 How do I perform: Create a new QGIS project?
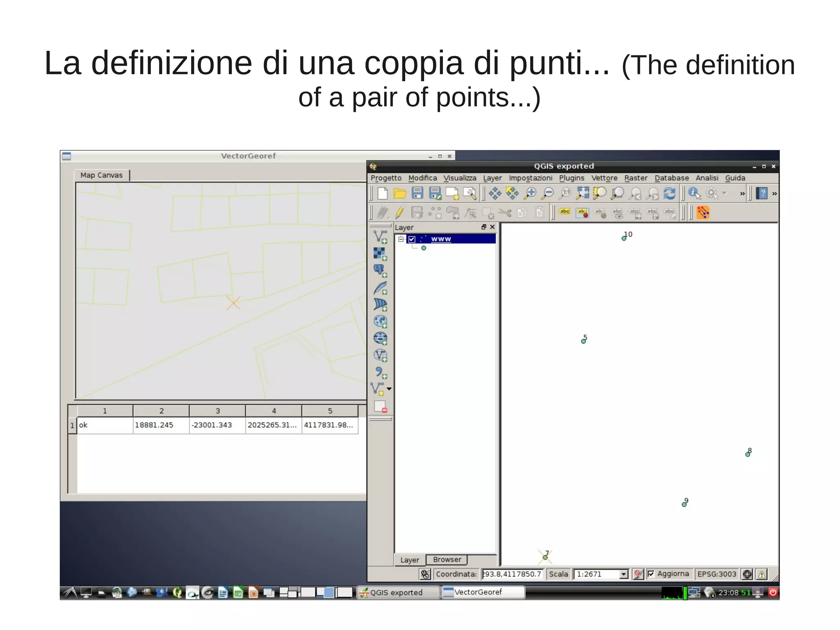tap(382, 193)
